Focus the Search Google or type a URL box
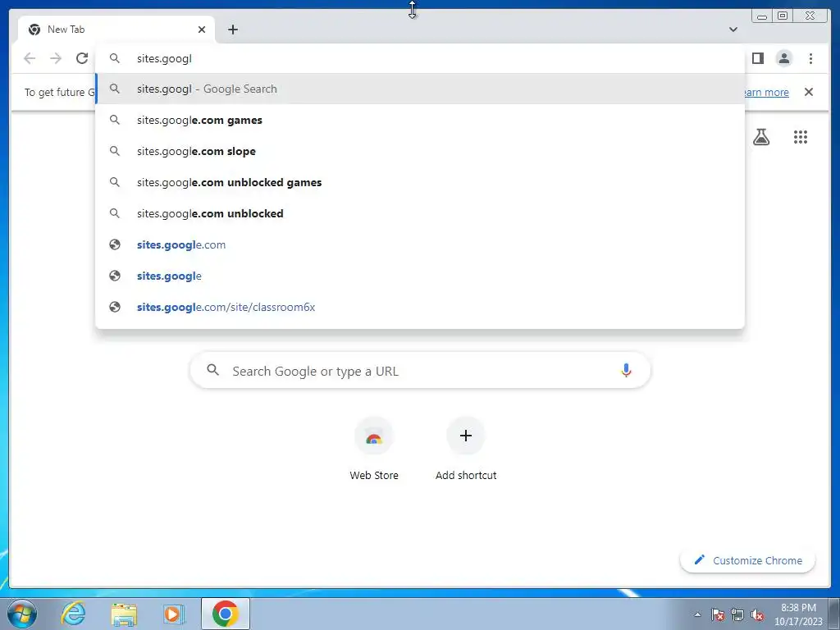This screenshot has width=840, height=630. (420, 370)
